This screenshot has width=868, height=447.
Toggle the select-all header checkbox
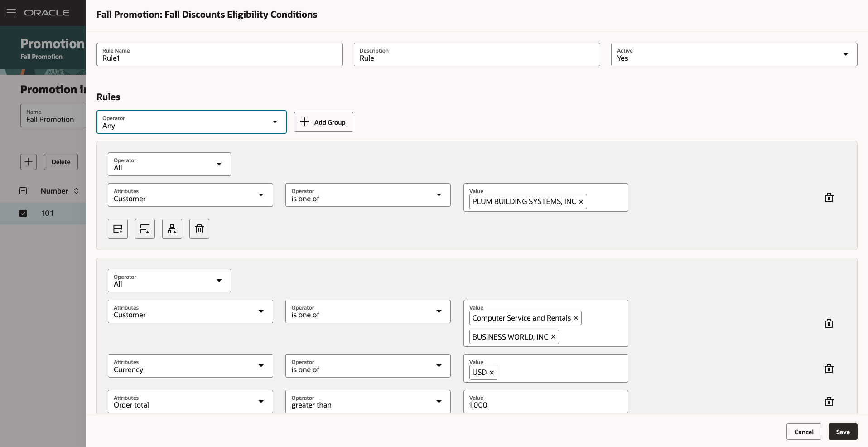coord(23,191)
